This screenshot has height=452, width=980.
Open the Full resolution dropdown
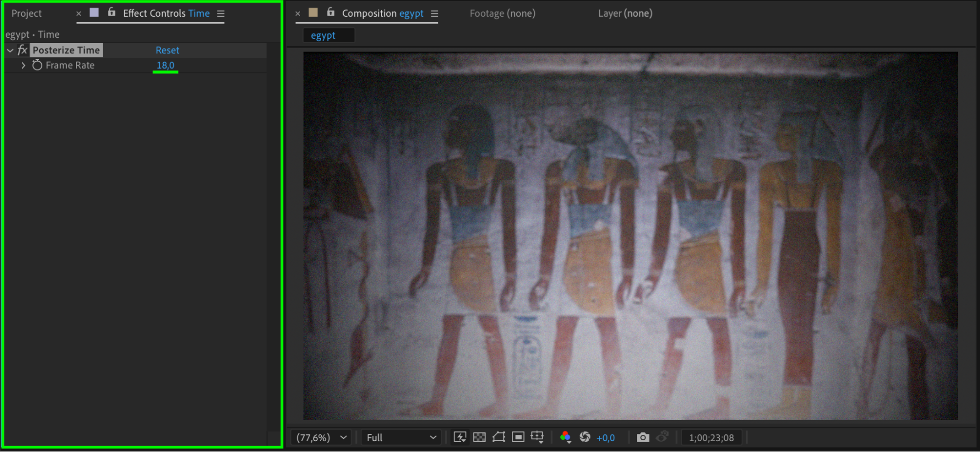(401, 437)
